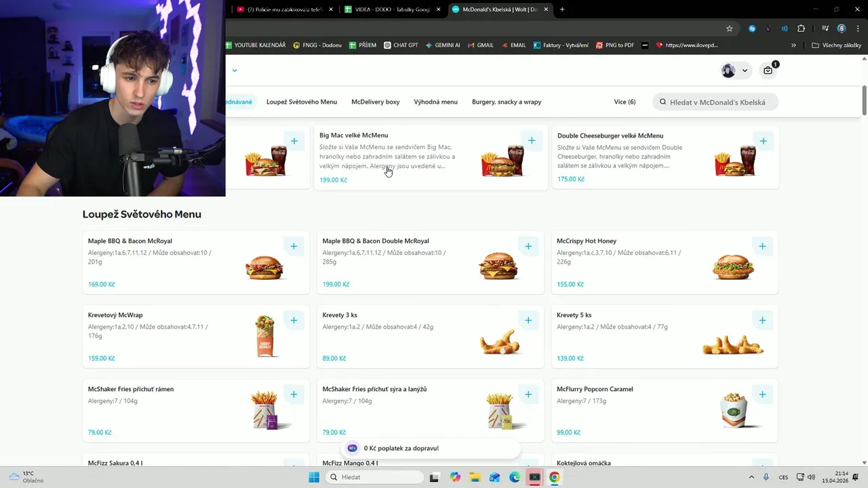Image resolution: width=868 pixels, height=488 pixels.
Task: Add Maple BBQ & Bacon Double McRoyal
Action: coord(528,246)
